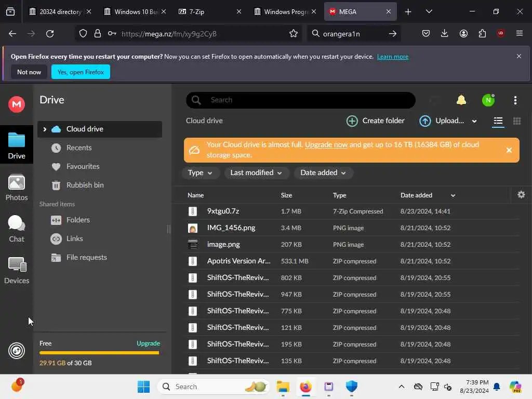Screen dimensions: 532x399
Task: Switch to the 20324 directory tab
Action: pos(60,11)
